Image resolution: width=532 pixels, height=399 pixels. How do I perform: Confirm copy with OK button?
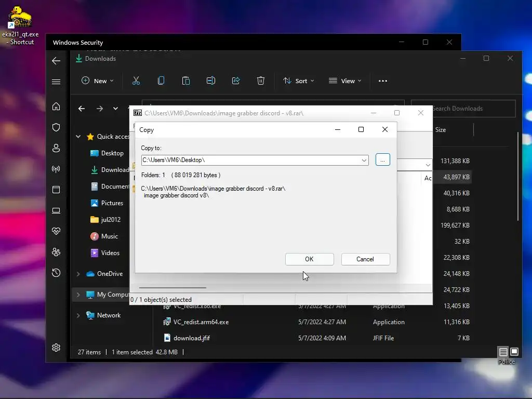click(x=310, y=259)
